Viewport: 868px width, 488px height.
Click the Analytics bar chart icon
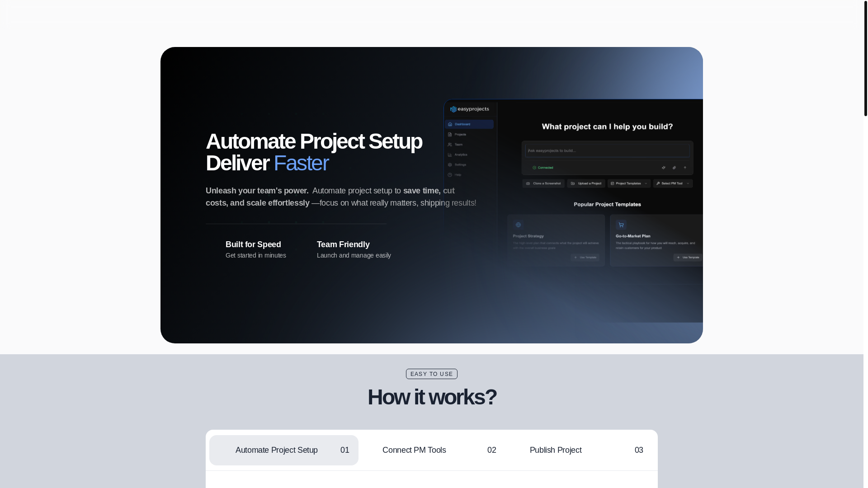coord(450,155)
